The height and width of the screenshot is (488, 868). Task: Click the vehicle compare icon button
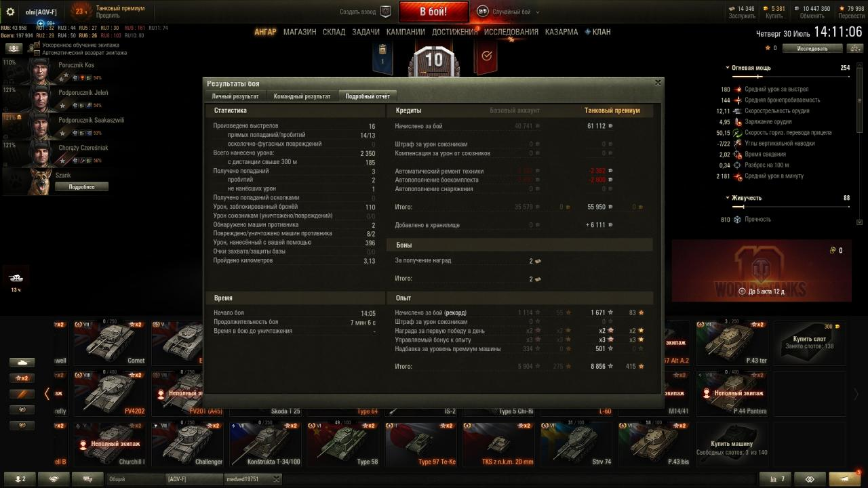click(x=854, y=48)
